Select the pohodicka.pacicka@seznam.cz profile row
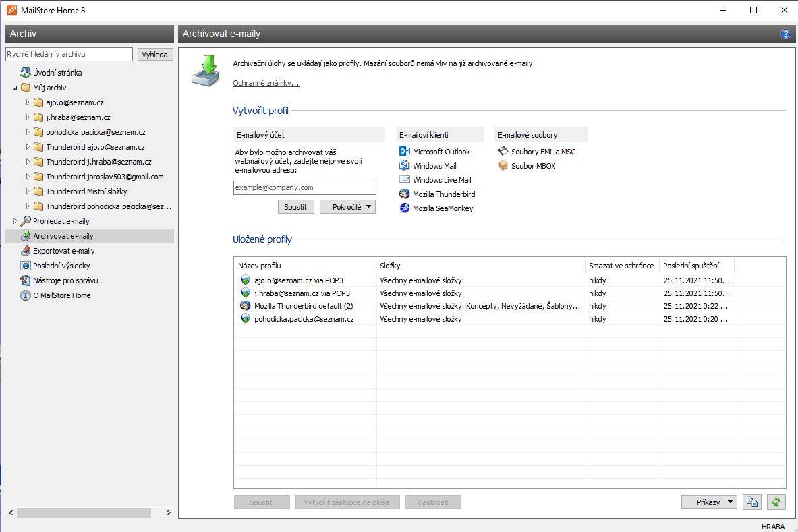This screenshot has height=532, width=798. [484, 319]
